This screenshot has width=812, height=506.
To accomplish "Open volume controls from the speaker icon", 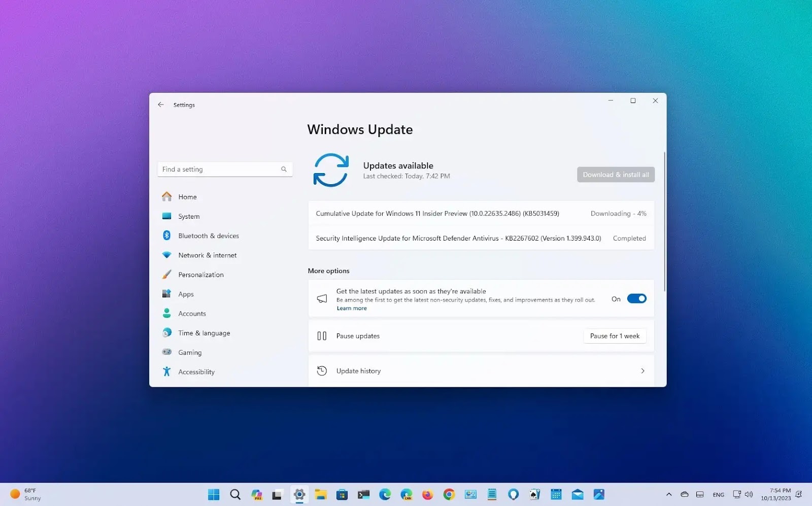I will pyautogui.click(x=749, y=494).
